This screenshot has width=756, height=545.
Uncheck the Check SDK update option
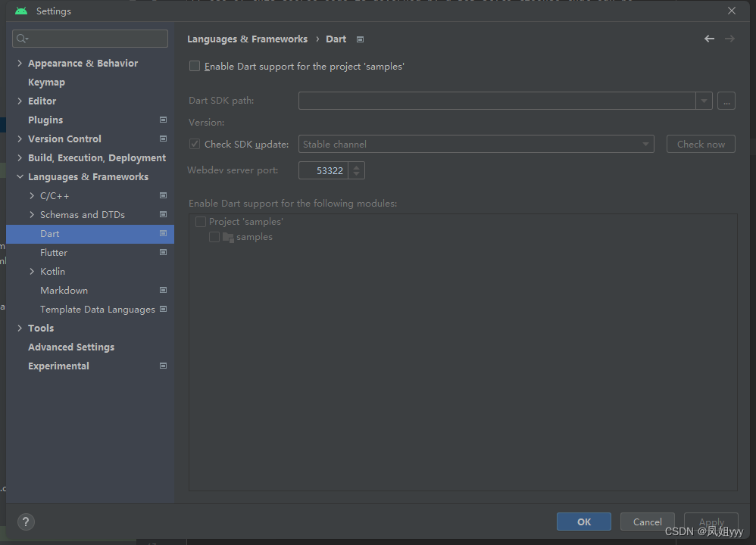[194, 144]
